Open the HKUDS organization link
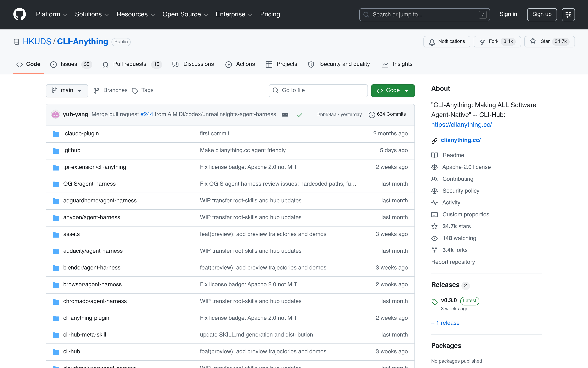This screenshot has width=588, height=368. point(37,42)
